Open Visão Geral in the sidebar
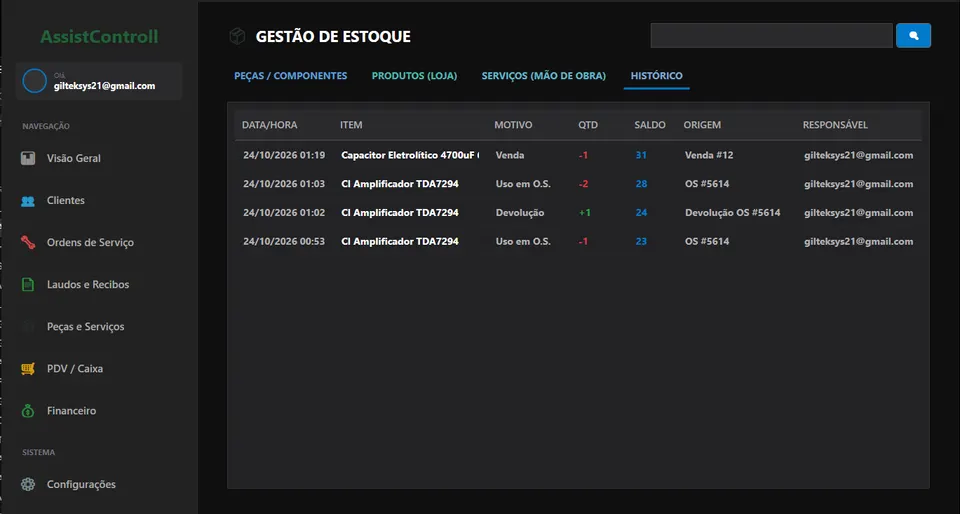The height and width of the screenshot is (514, 960). click(73, 158)
